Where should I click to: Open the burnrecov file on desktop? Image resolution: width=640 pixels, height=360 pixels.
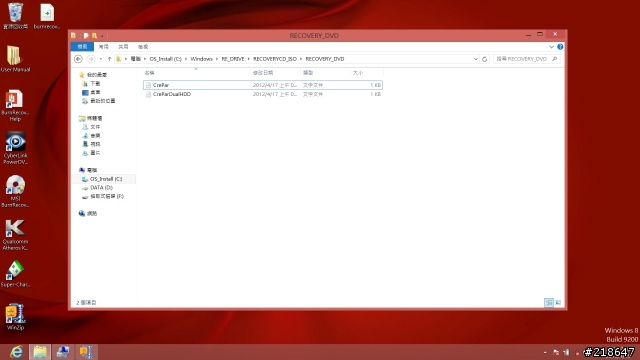tap(47, 16)
